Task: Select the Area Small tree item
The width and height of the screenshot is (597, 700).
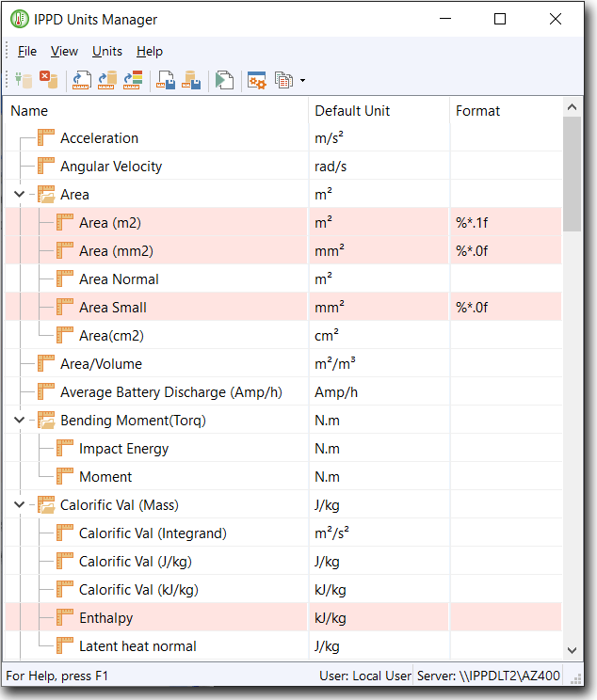Action: pyautogui.click(x=112, y=308)
